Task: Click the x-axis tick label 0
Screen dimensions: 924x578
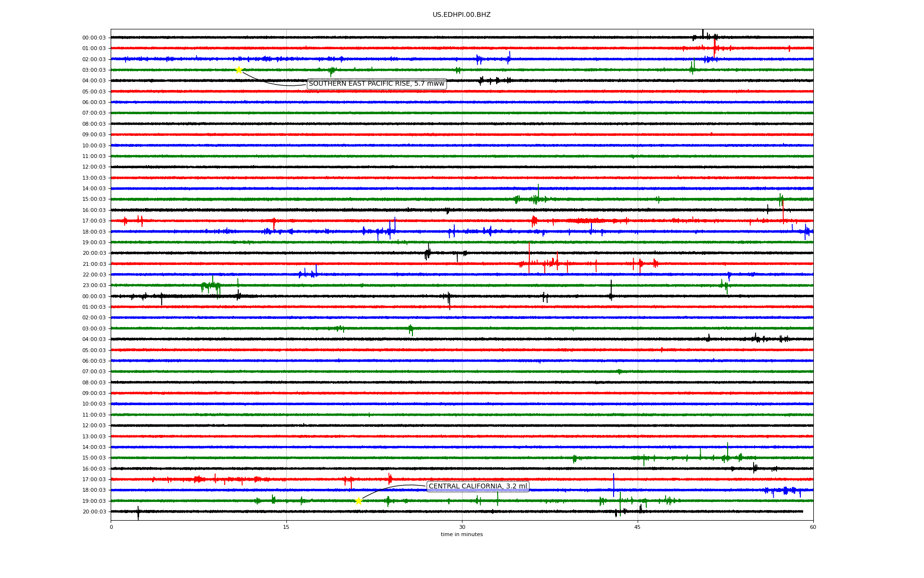Action: pyautogui.click(x=111, y=527)
